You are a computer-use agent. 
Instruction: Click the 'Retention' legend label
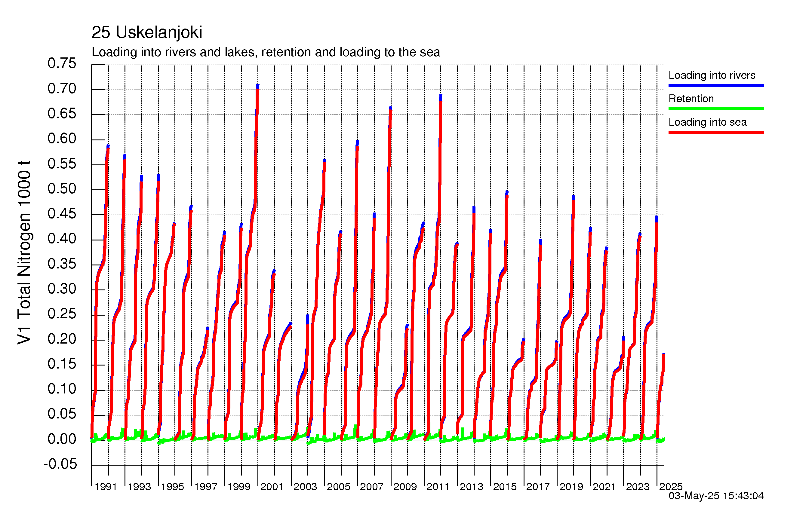click(x=691, y=98)
